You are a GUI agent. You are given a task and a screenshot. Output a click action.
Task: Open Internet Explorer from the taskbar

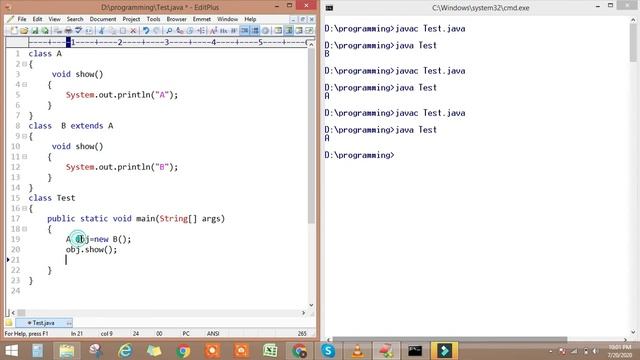pos(125,351)
